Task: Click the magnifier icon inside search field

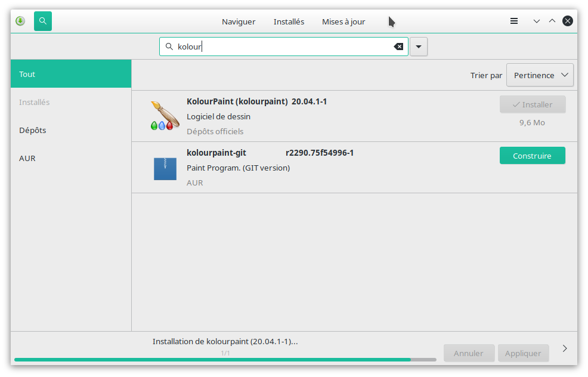Action: pos(169,47)
